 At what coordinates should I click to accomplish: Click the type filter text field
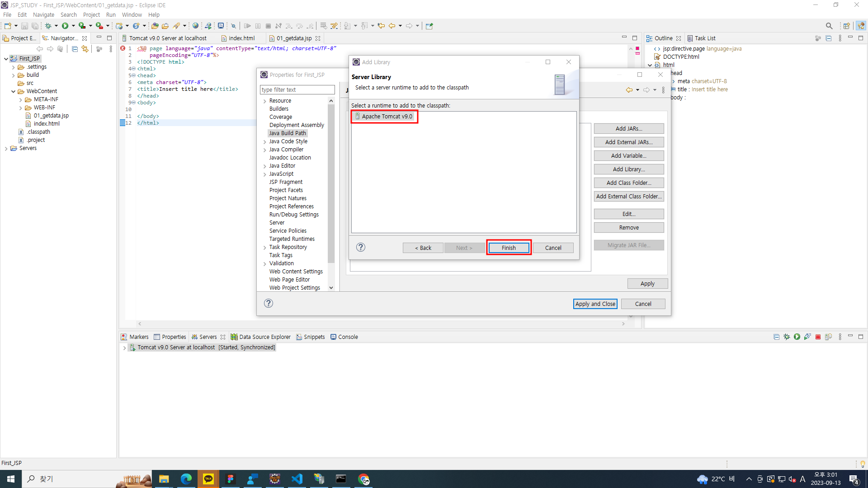297,89
